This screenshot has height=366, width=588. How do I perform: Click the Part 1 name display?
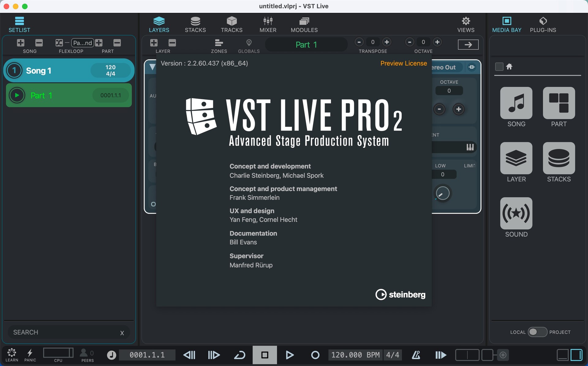306,45
